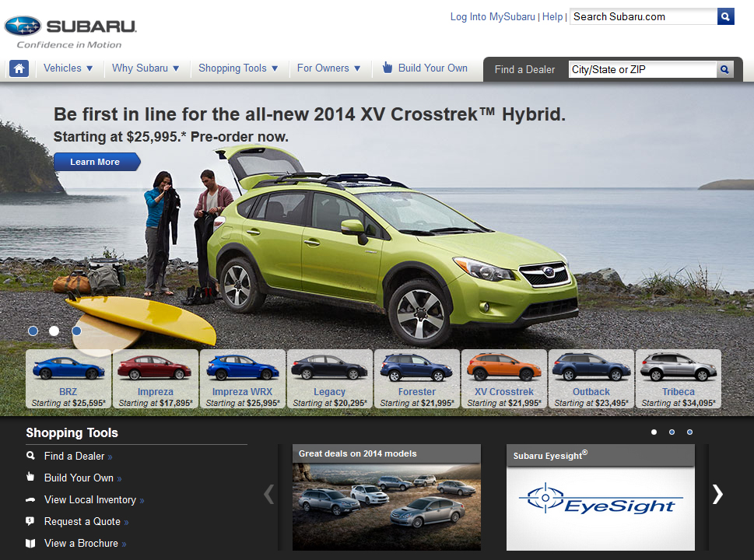Click the next arrow in promo carousel
Image resolution: width=754 pixels, height=560 pixels.
click(717, 494)
